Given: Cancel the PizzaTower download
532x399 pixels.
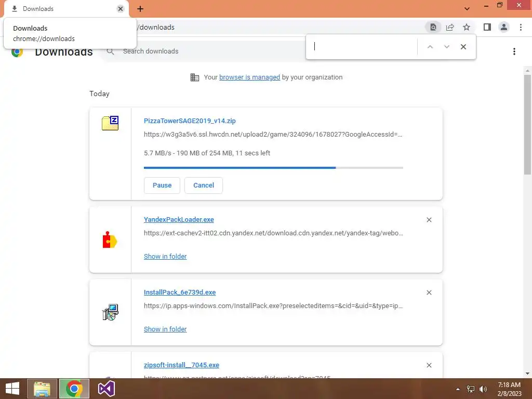Looking at the screenshot, I should 204,185.
